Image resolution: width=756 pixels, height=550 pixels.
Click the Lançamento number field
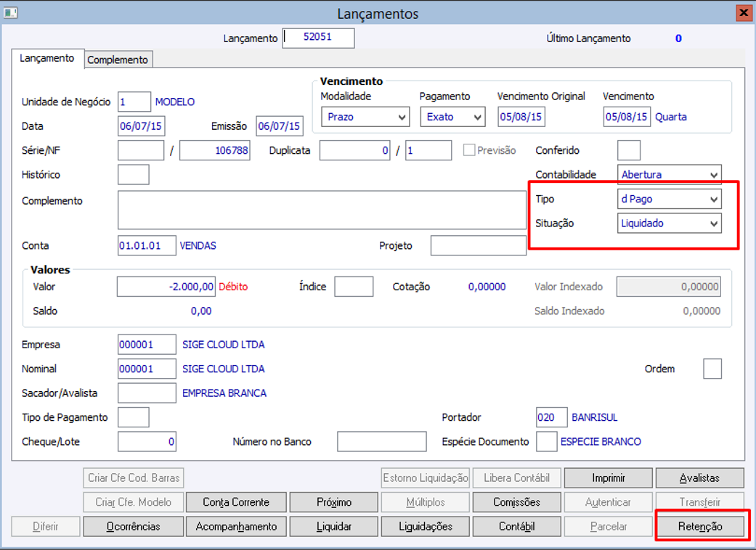click(318, 38)
